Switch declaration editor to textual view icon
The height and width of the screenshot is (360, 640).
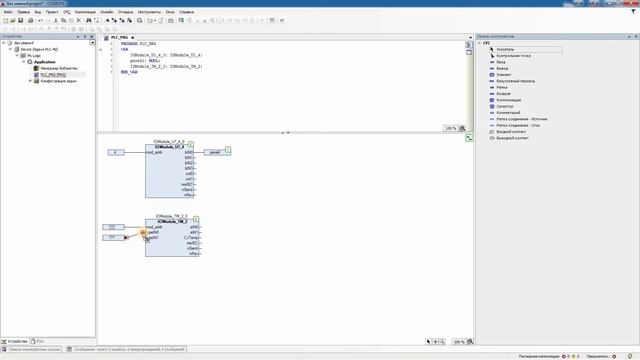point(469,45)
